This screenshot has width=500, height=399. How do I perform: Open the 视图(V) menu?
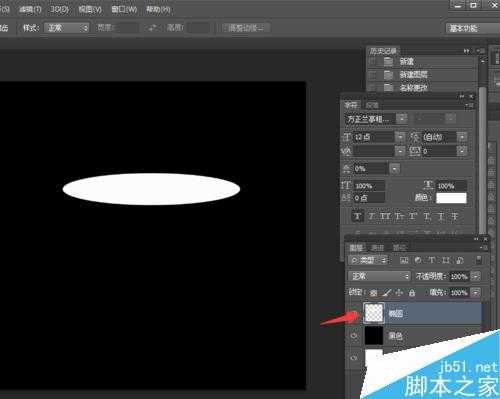(90, 9)
